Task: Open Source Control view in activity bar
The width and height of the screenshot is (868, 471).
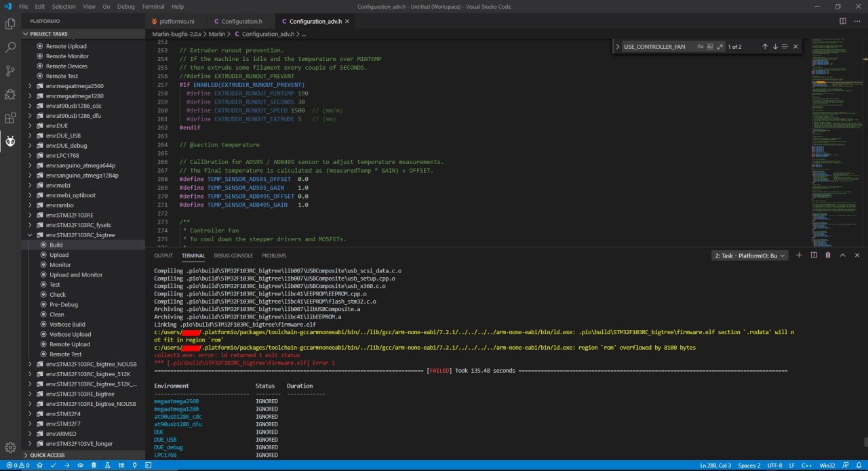Action: [10, 70]
